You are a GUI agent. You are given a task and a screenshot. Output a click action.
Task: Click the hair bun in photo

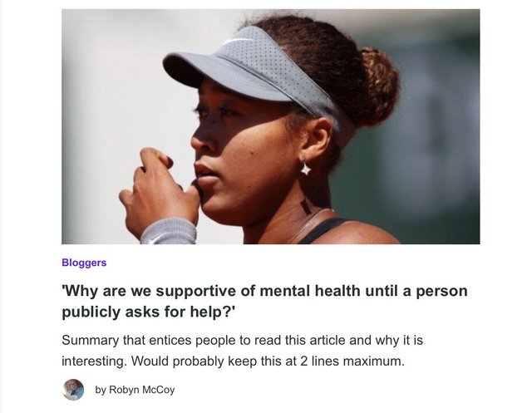[378, 85]
